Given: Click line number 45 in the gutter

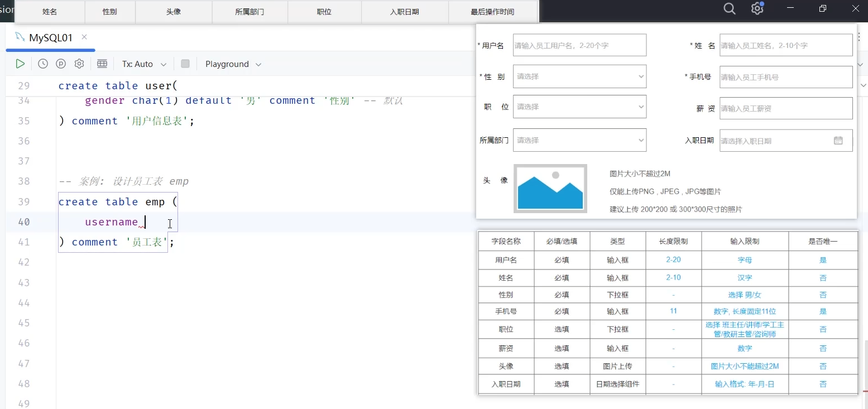Looking at the screenshot, I should pos(23,323).
